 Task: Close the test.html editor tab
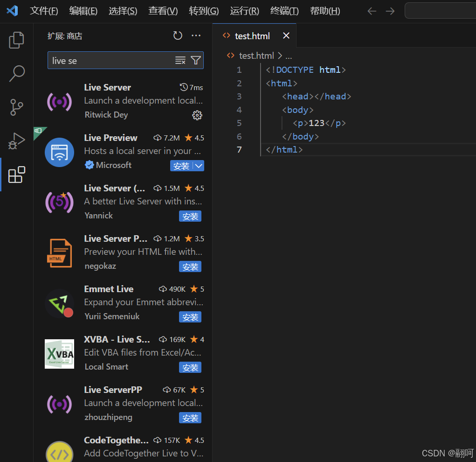286,35
